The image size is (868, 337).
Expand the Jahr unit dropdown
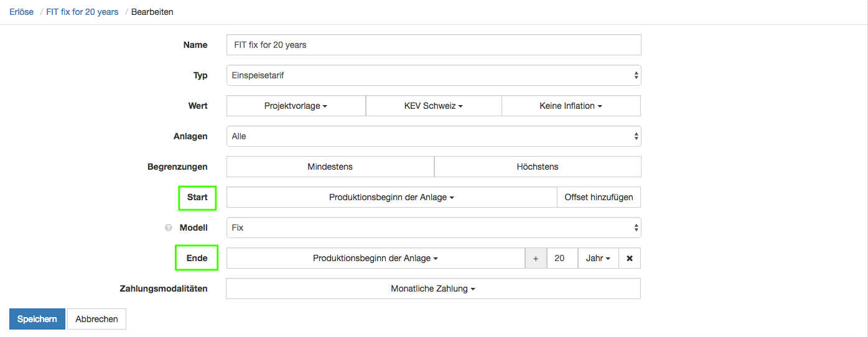coord(598,258)
